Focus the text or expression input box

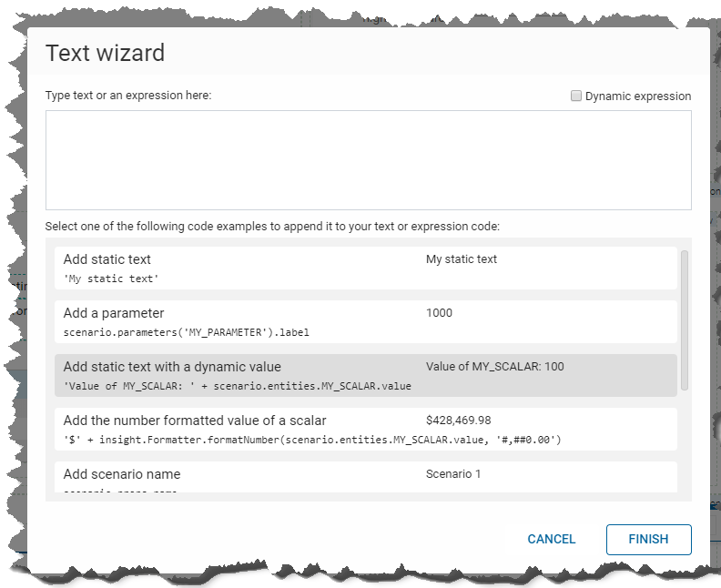368,160
